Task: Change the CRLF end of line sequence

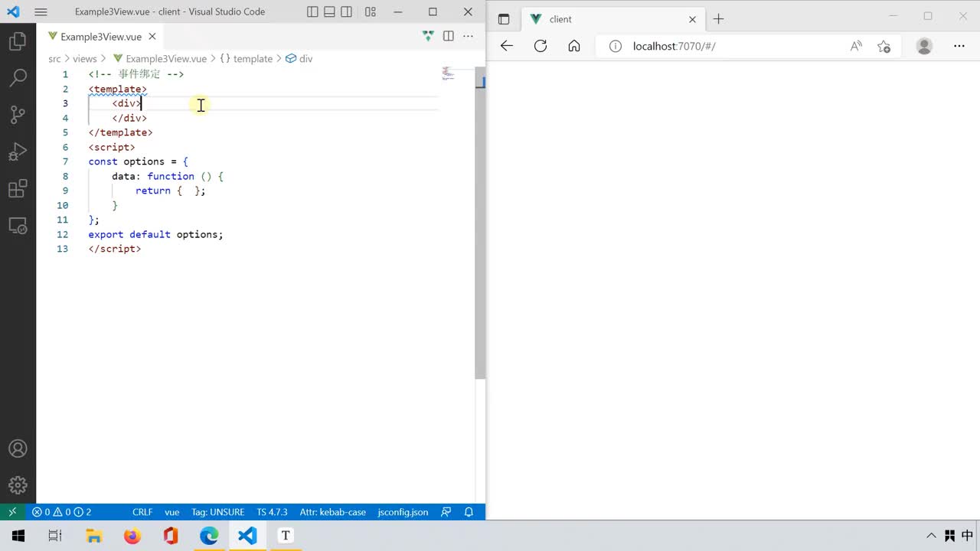Action: [x=142, y=512]
